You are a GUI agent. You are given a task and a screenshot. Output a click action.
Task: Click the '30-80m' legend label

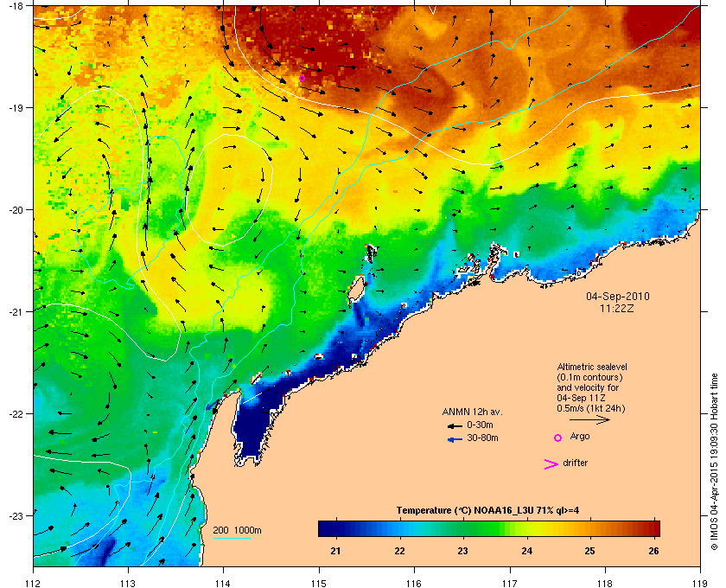(482, 438)
